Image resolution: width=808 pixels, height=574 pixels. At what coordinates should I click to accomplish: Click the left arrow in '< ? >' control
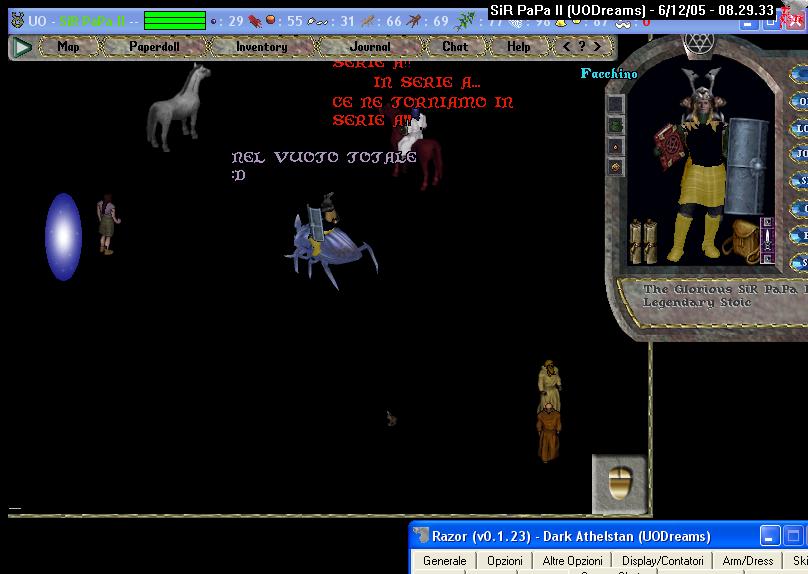[x=567, y=46]
